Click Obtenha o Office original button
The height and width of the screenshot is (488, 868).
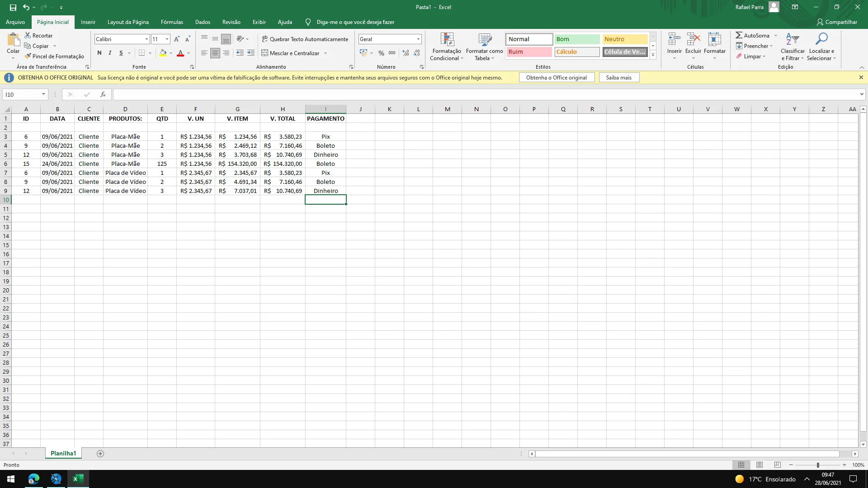[556, 78]
